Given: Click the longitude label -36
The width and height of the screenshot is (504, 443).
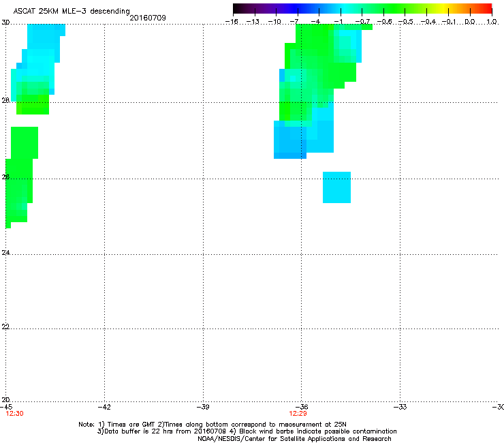Looking at the screenshot, I should (301, 407).
